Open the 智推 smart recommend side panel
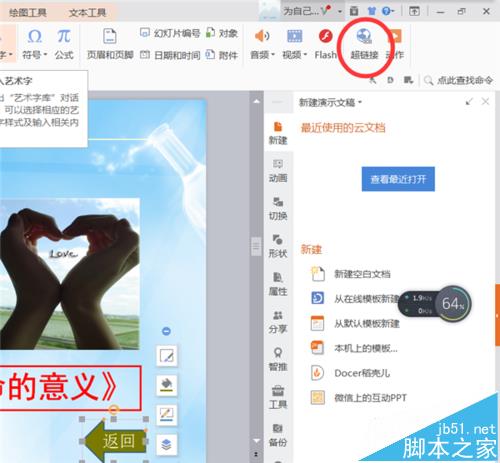Screen dimensions: 500x463 coord(278,359)
